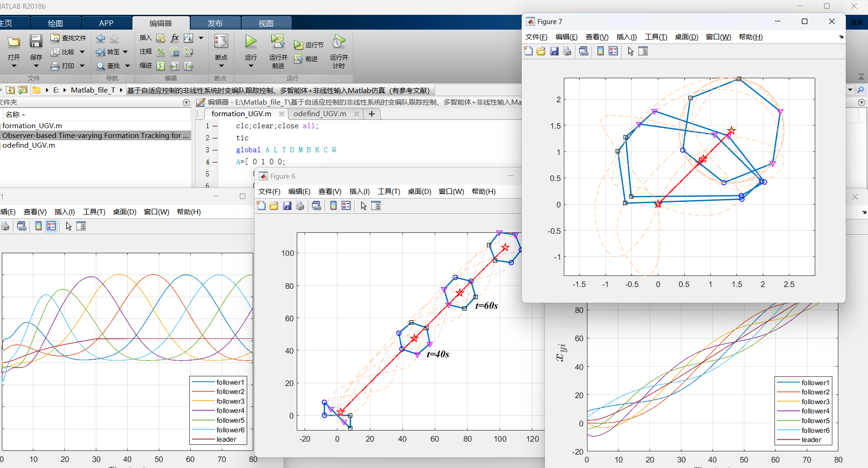Open the Breakpoints (断点) dropdown
This screenshot has height=468, width=868.
click(x=221, y=66)
